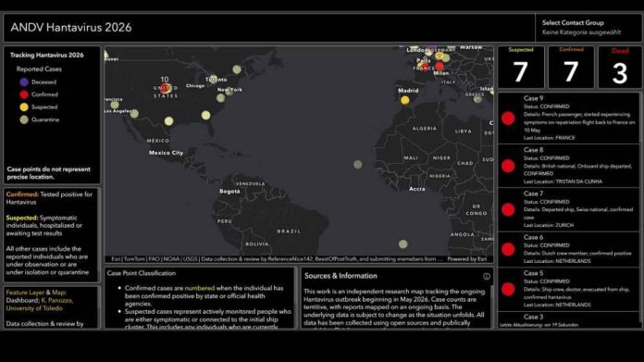Viewport: 644px width, 362px height.
Task: Click the red circle beside Case 8
Action: (508, 166)
